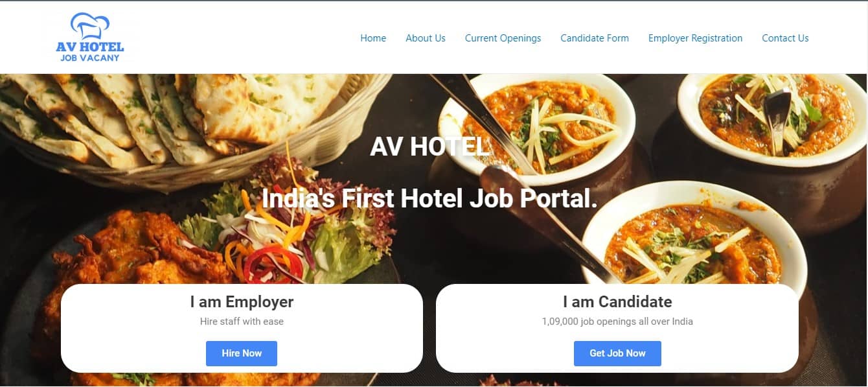
Task: Click the 1,09,000 job openings text
Action: 617,322
